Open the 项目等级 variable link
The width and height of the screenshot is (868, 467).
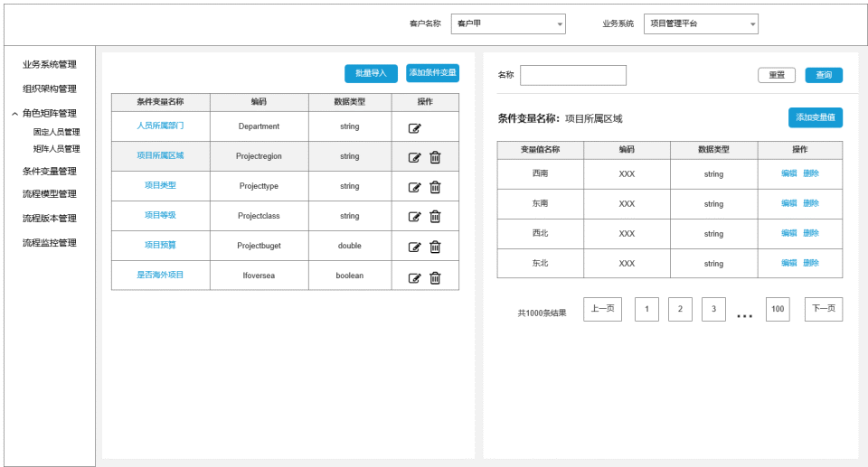click(161, 215)
